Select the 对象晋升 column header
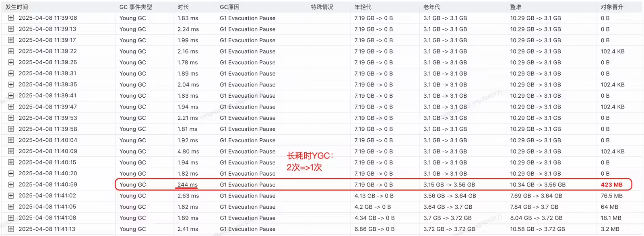 click(x=612, y=7)
